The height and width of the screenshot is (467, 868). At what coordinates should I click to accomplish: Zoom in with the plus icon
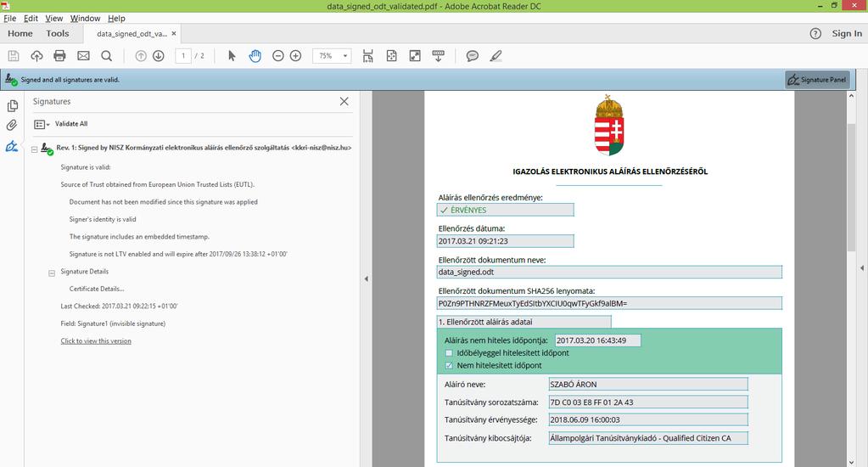(x=295, y=56)
